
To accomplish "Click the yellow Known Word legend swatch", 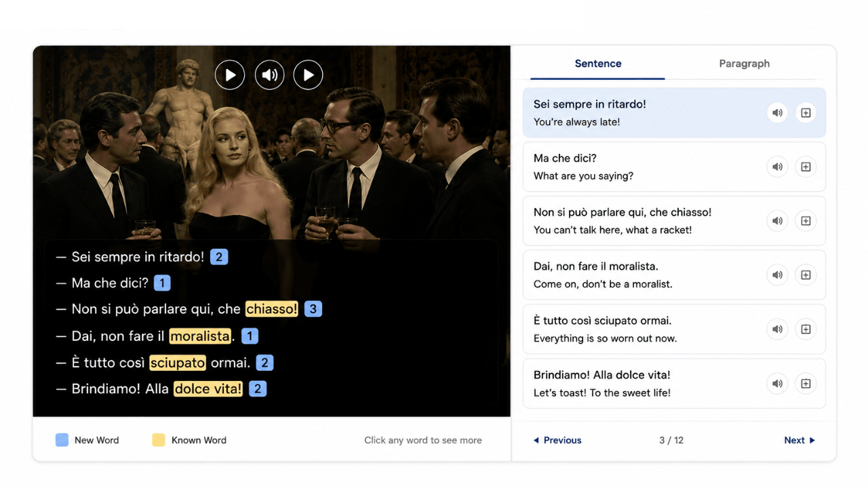I will 159,441.
